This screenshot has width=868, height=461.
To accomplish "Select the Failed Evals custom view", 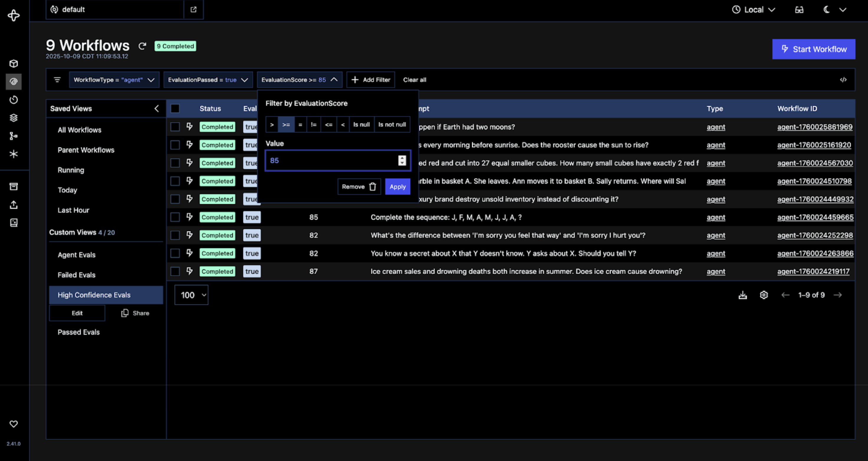I will pyautogui.click(x=76, y=275).
